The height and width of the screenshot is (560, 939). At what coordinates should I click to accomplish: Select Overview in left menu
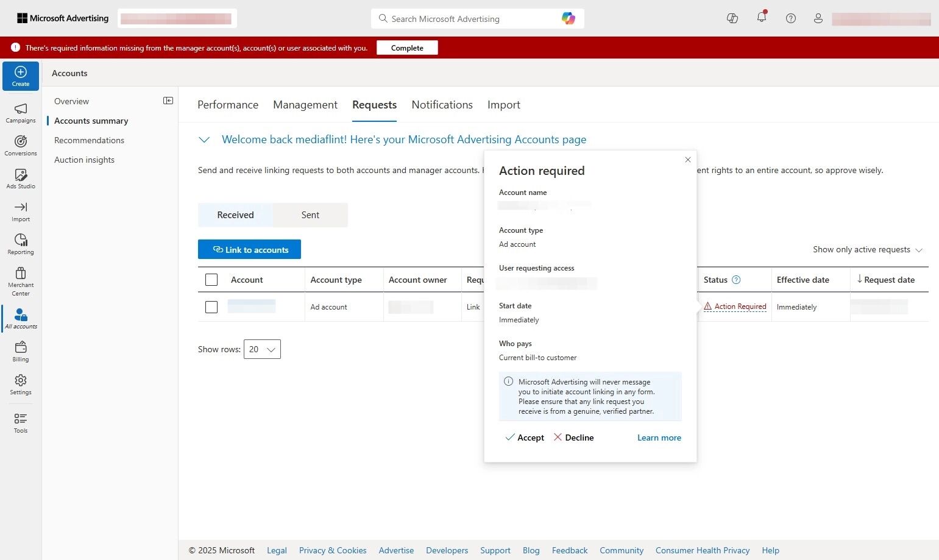[71, 101]
